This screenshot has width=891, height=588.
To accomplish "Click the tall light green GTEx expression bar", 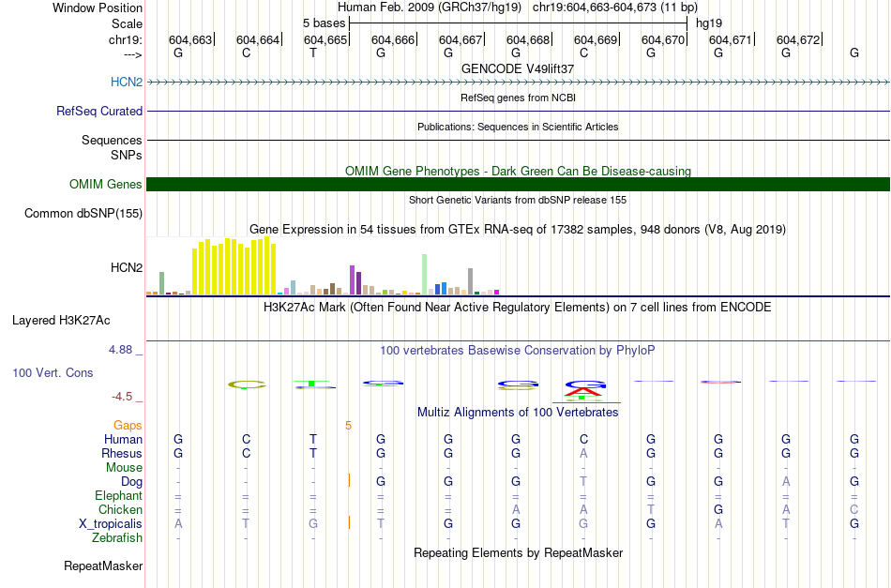I will click(x=425, y=274).
